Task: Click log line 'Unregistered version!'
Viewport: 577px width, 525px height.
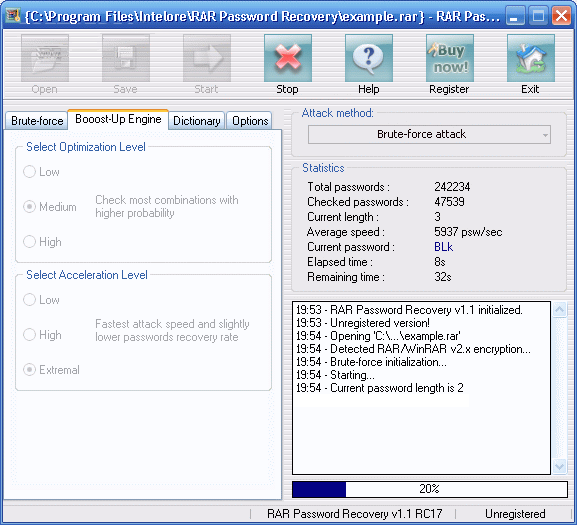Action: pos(363,323)
